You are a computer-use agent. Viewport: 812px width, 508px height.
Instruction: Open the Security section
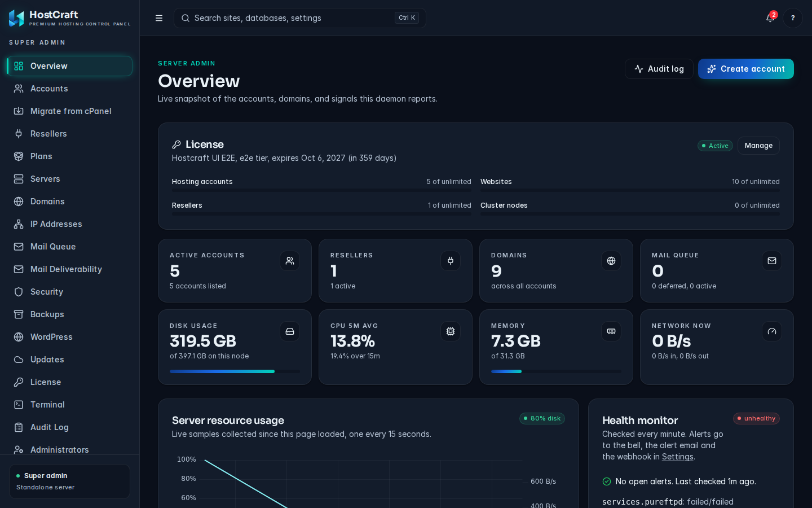69,292
